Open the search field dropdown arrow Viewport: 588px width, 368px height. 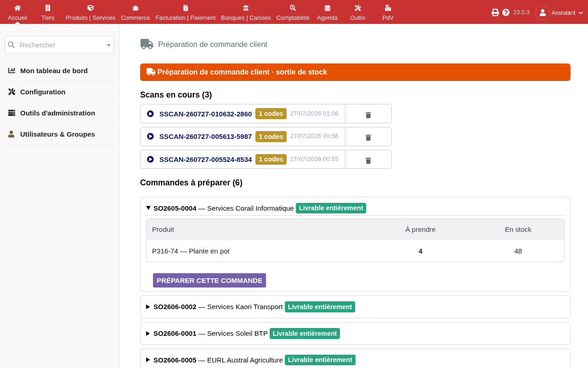(109, 45)
